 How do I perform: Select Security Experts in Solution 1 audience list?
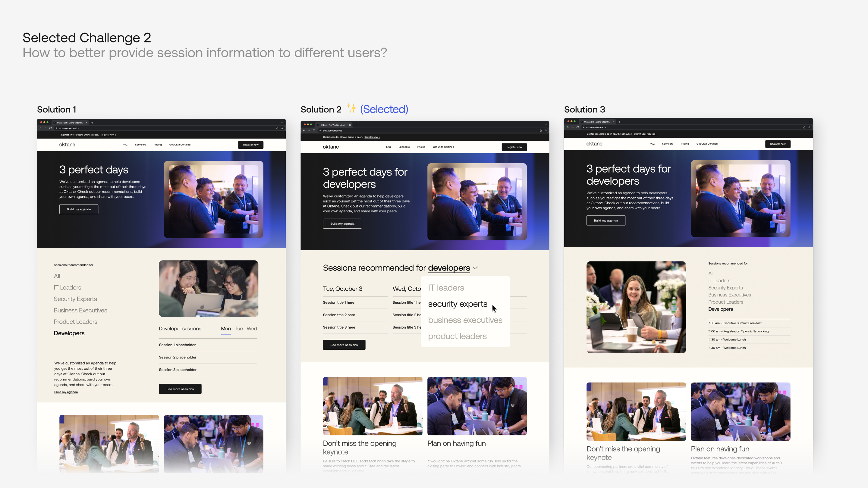click(x=75, y=299)
